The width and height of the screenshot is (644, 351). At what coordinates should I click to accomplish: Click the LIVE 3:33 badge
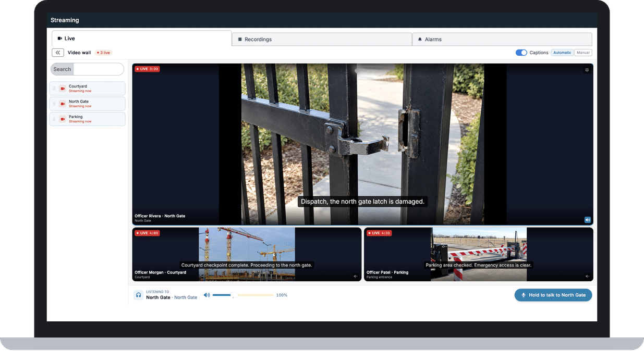pyautogui.click(x=147, y=69)
